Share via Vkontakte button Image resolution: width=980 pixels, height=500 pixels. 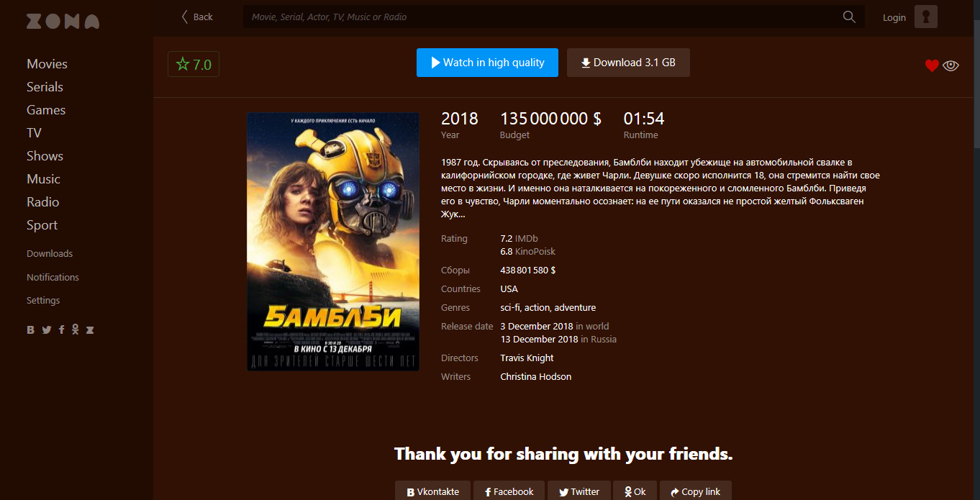[432, 491]
